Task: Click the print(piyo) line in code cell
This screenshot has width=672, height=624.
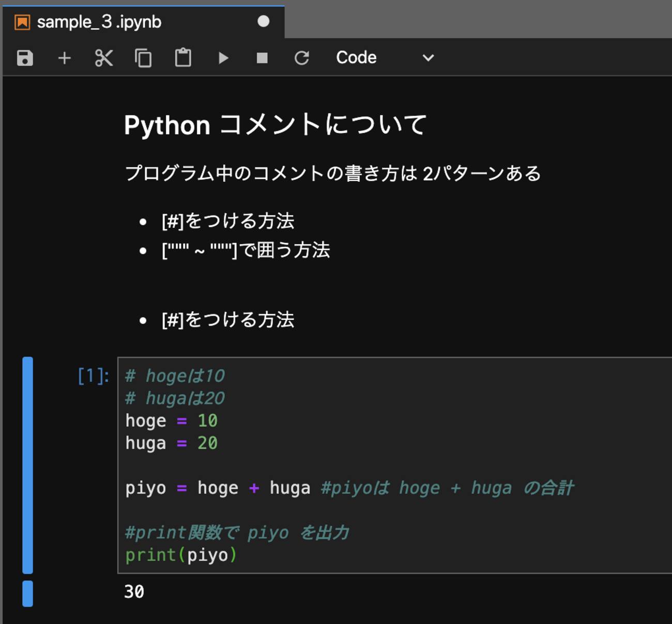Action: click(x=181, y=555)
